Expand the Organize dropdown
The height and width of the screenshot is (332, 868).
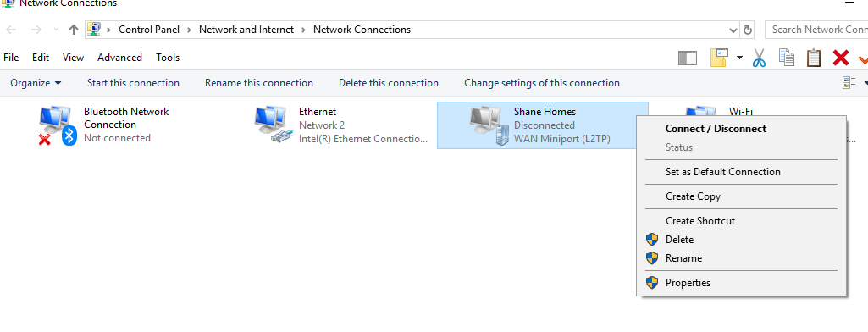click(36, 83)
